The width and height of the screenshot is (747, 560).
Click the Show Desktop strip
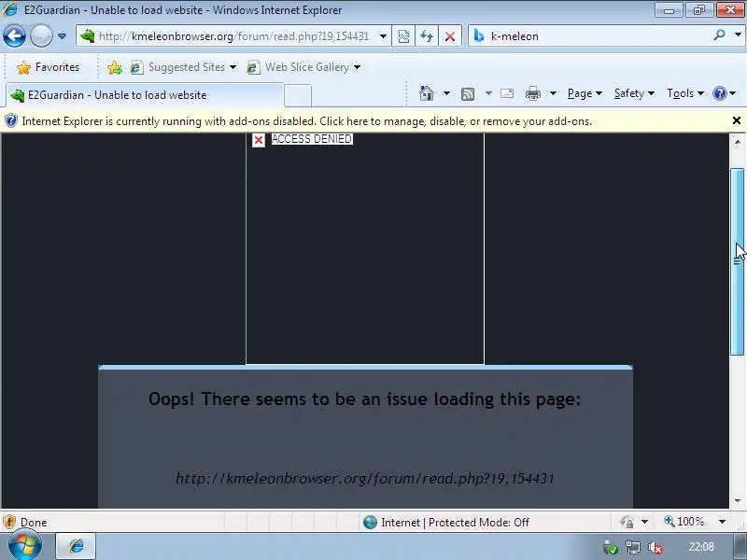pos(740,546)
